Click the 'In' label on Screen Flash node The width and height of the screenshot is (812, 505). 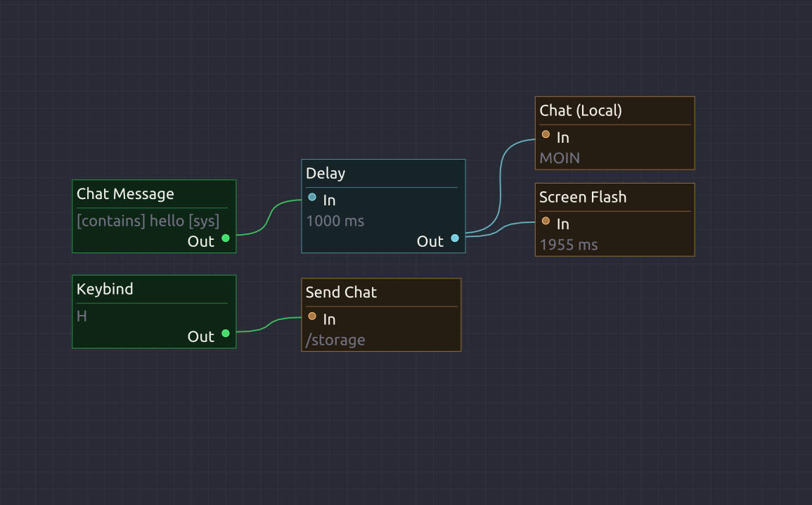click(x=563, y=224)
